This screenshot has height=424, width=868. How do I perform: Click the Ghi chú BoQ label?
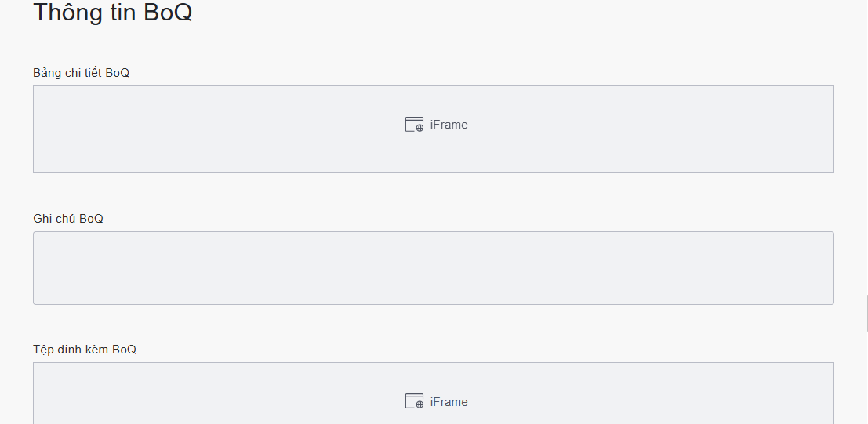[68, 219]
